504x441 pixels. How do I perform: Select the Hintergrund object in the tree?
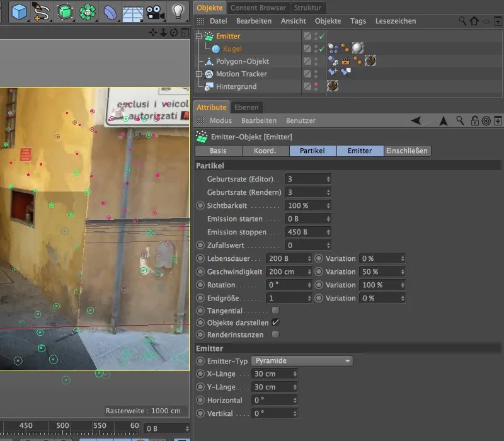point(236,87)
